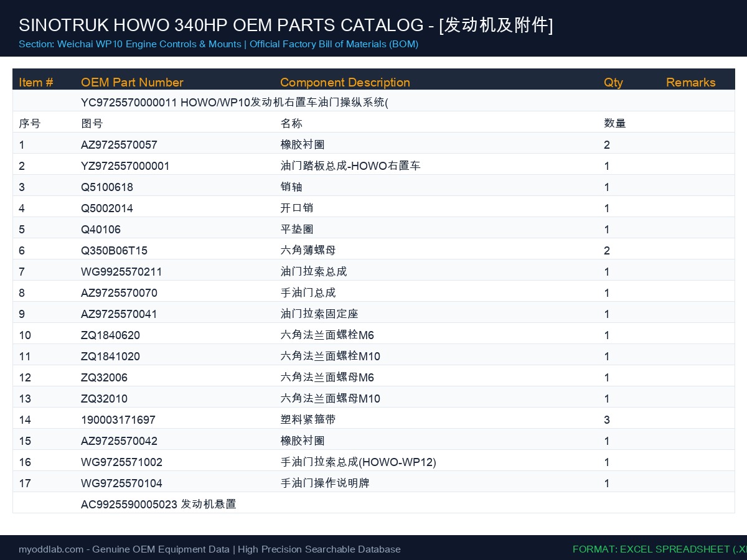This screenshot has height=560, width=747.
Task: Select part number AZ9725570042
Action: point(119,441)
